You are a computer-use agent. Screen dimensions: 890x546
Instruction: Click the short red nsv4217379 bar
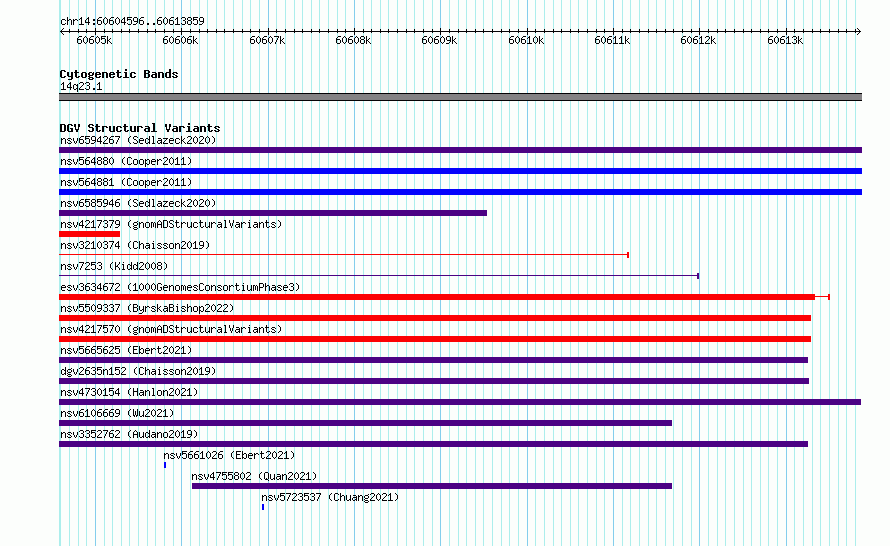click(89, 234)
